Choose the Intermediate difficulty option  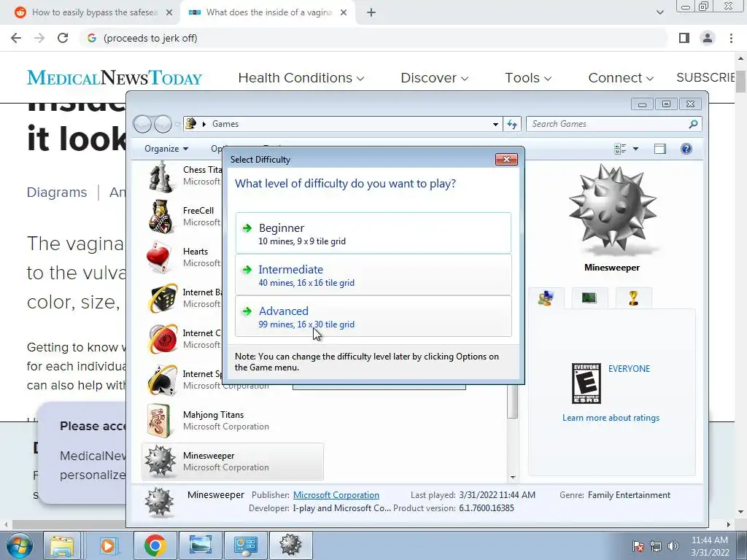click(373, 275)
